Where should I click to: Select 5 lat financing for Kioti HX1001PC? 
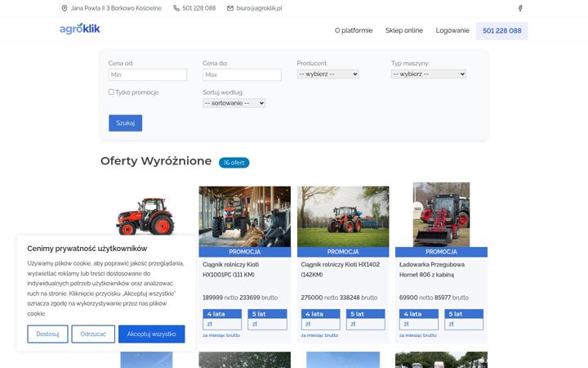pos(267,320)
